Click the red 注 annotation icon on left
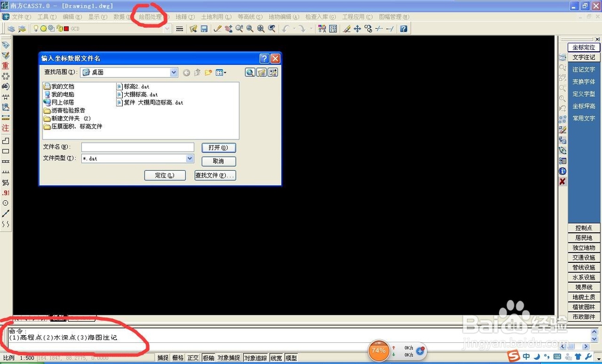Viewport: 602px width, 364px height. (x=5, y=128)
